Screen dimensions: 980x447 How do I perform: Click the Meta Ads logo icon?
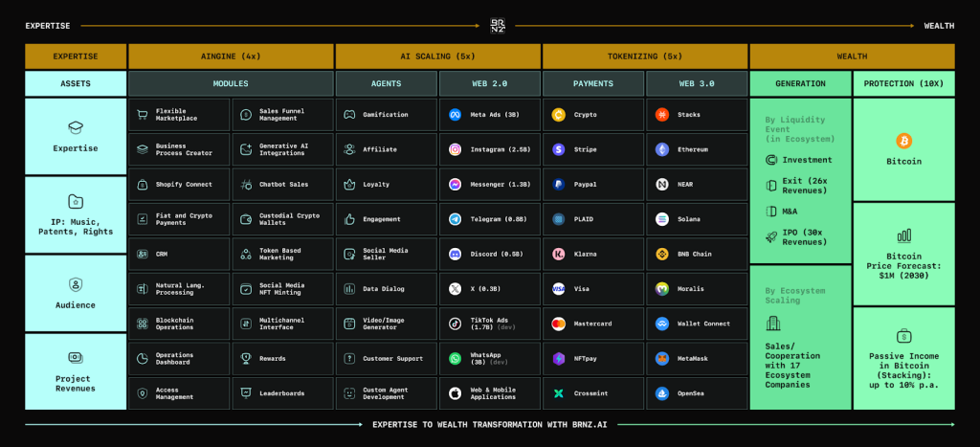point(455,115)
